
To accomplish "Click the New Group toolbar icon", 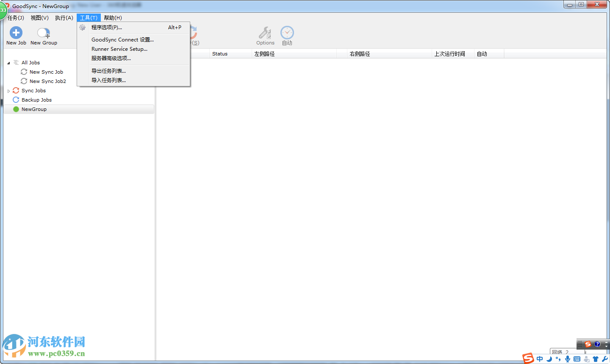I will (x=44, y=33).
